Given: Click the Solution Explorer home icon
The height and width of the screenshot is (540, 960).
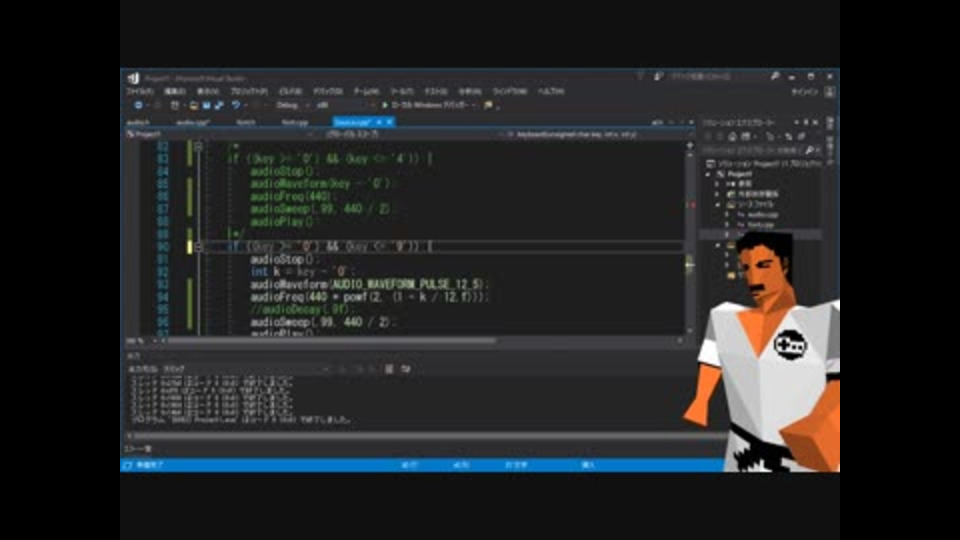Looking at the screenshot, I should (x=731, y=137).
